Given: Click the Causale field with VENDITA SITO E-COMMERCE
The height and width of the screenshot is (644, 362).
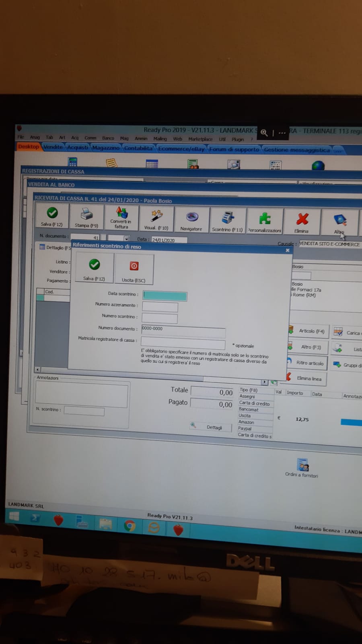Looking at the screenshot, I should tap(330, 244).
